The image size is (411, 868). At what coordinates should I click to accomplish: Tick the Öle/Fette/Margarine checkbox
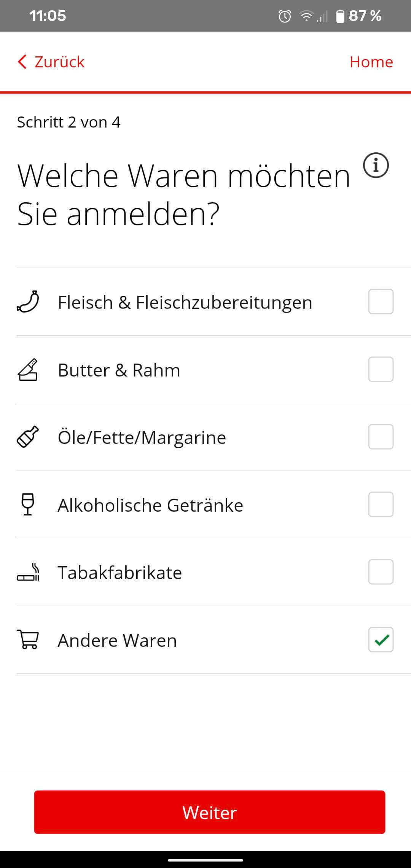pyautogui.click(x=381, y=437)
